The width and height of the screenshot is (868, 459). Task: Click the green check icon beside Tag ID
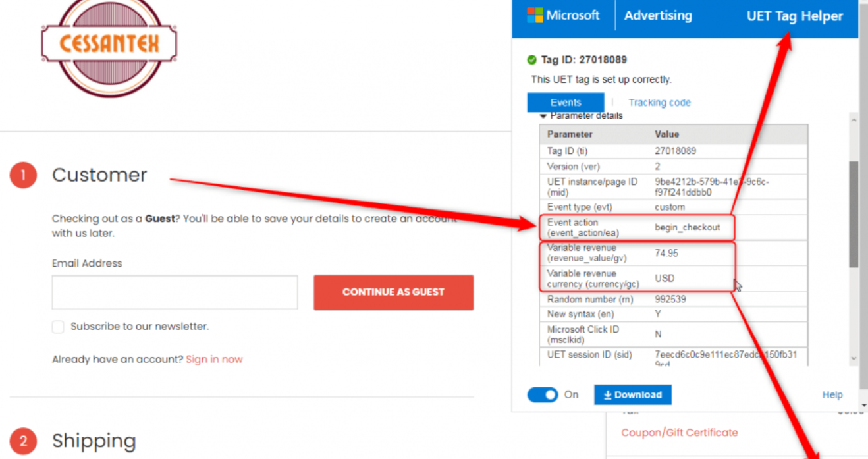532,60
